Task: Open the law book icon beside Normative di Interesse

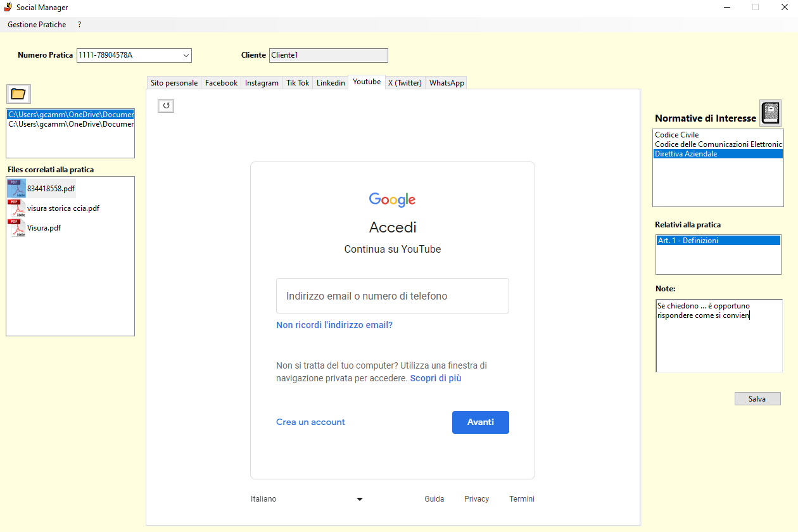Action: 770,113
